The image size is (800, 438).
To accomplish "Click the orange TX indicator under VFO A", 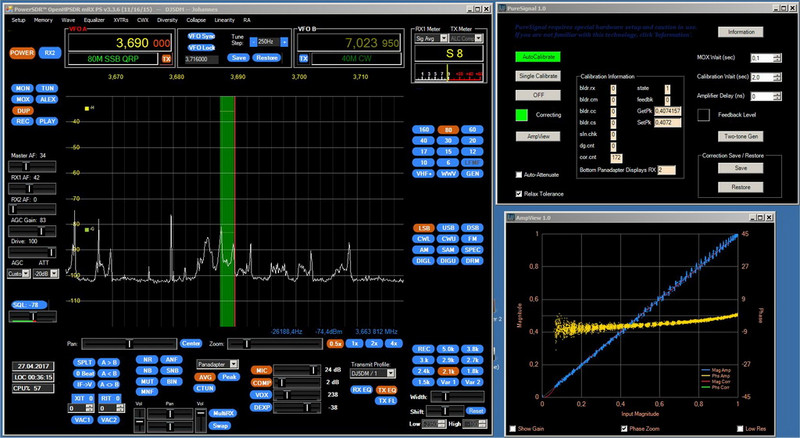I will [166, 59].
